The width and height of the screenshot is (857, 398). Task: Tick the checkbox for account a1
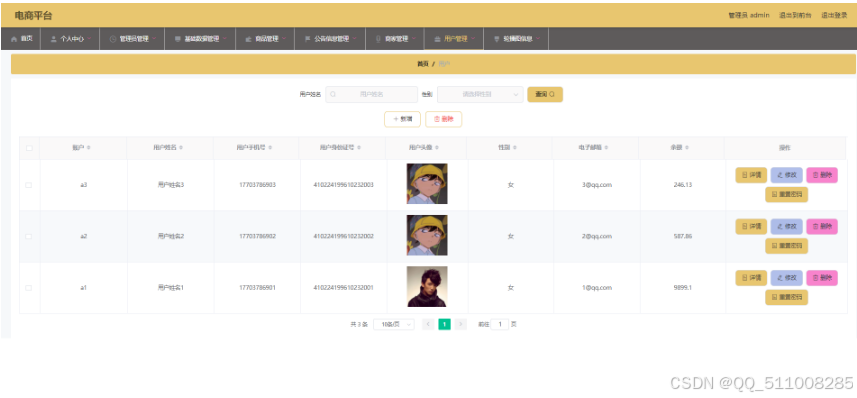coord(28,288)
